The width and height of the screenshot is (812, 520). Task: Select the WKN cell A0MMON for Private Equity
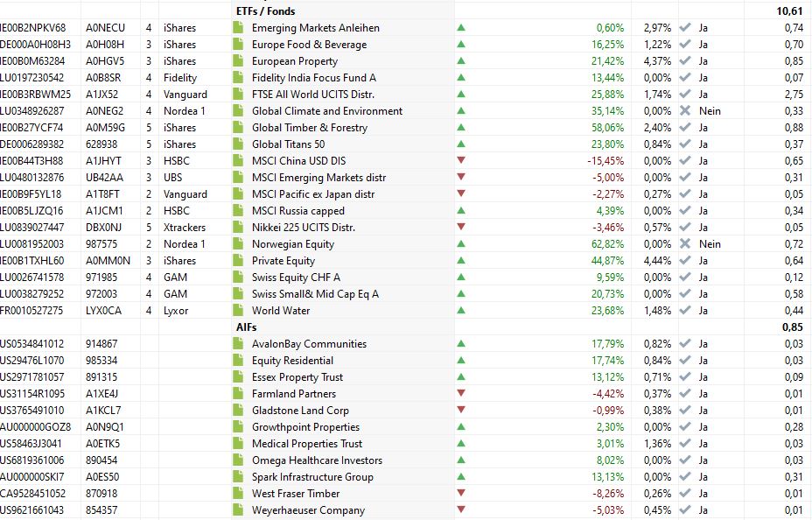(108, 261)
